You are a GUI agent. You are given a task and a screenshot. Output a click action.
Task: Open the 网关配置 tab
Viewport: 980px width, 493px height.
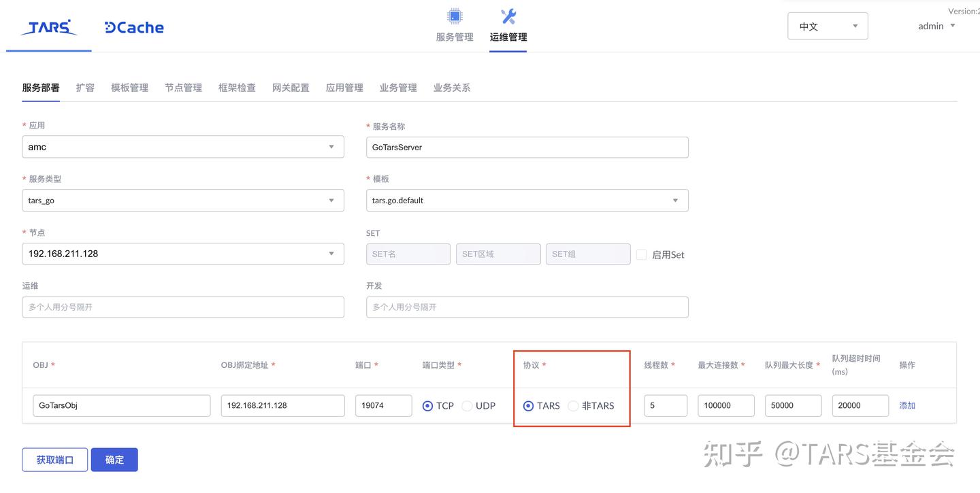pyautogui.click(x=291, y=87)
